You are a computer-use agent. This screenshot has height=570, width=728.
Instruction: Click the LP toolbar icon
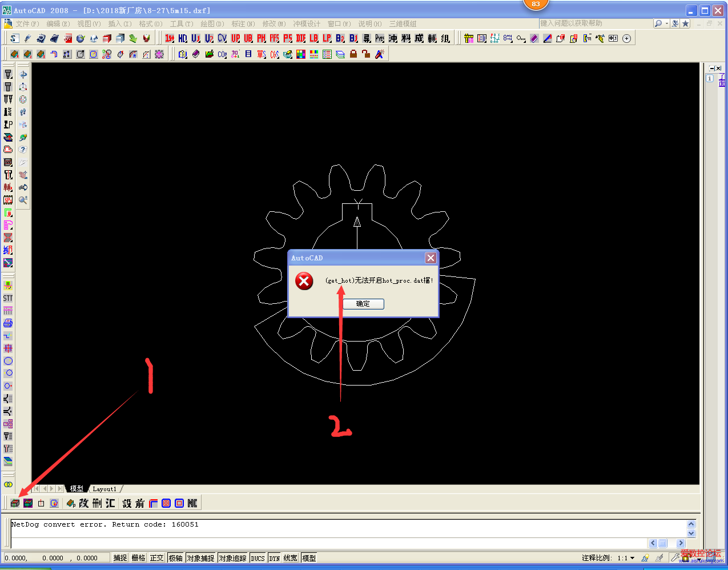point(327,38)
